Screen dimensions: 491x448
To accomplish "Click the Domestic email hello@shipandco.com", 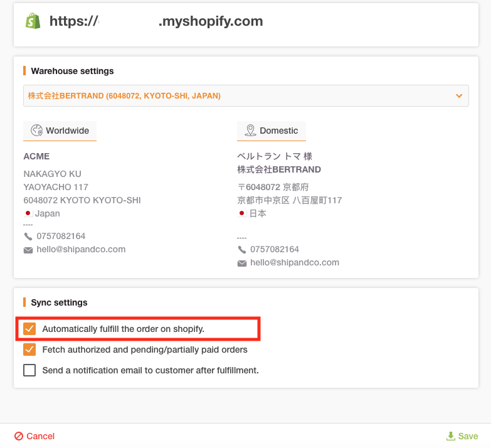I will 295,262.
